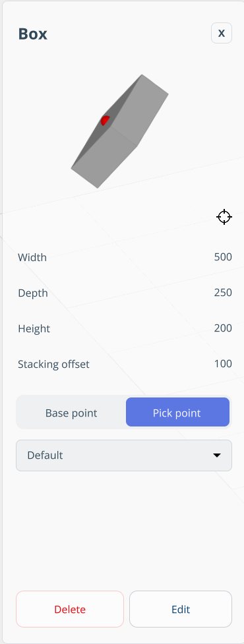This screenshot has height=644, width=244.
Task: Open the Default dropdown
Action: point(124,455)
